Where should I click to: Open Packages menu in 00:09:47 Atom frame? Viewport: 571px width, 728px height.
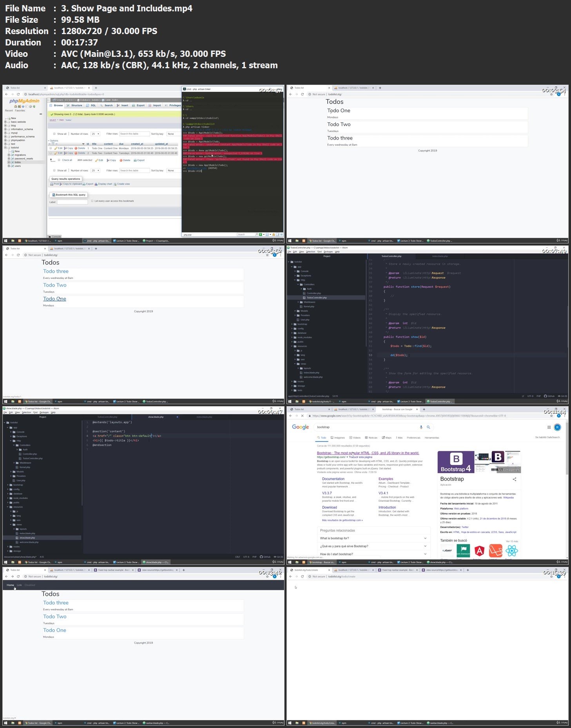point(44,412)
